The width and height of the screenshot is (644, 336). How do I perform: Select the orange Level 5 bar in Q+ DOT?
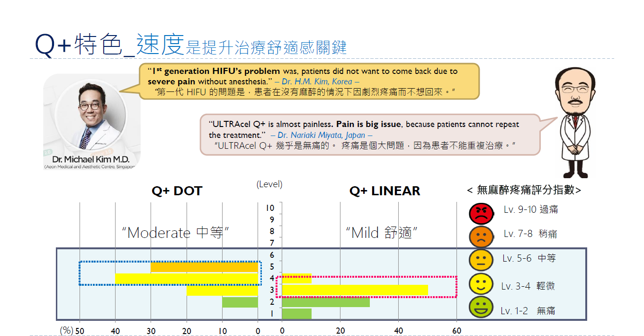pyautogui.click(x=204, y=267)
